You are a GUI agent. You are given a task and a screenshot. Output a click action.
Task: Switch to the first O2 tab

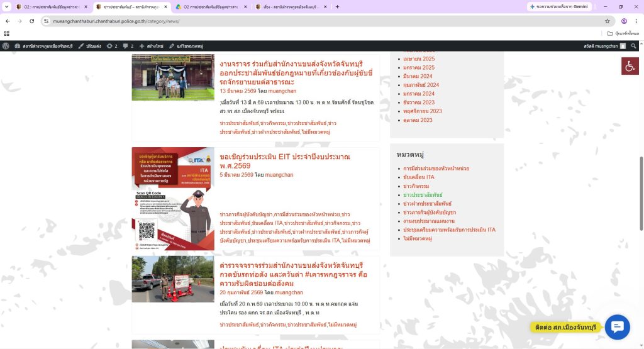click(52, 6)
